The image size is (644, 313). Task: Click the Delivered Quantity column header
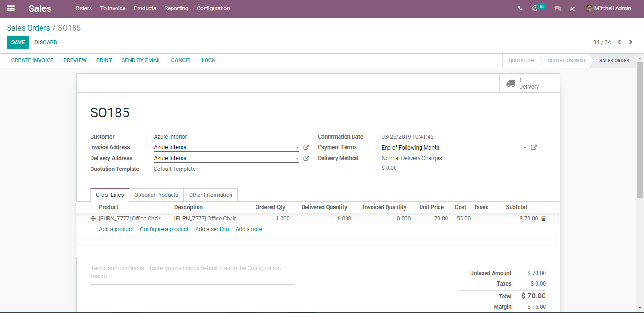(x=324, y=207)
